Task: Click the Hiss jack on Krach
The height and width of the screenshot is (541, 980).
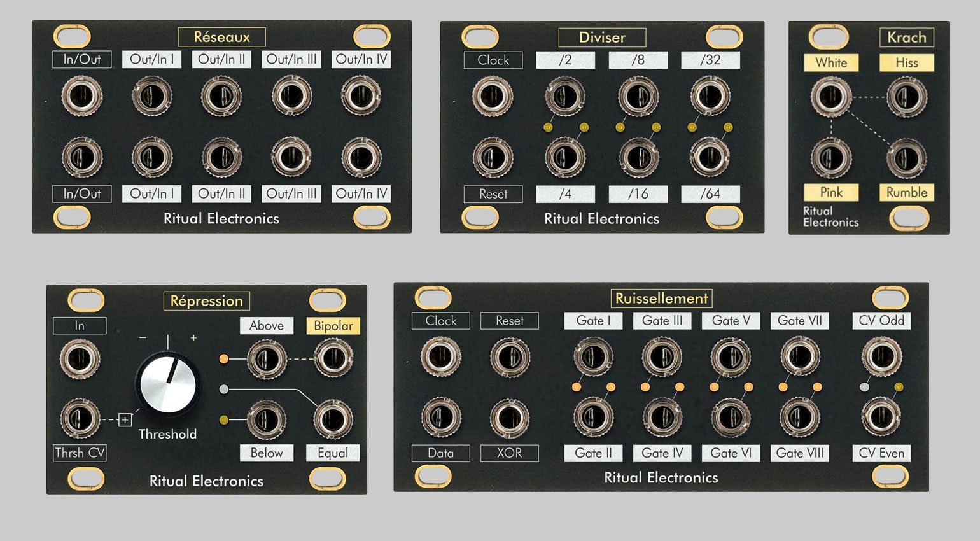Action: [907, 96]
